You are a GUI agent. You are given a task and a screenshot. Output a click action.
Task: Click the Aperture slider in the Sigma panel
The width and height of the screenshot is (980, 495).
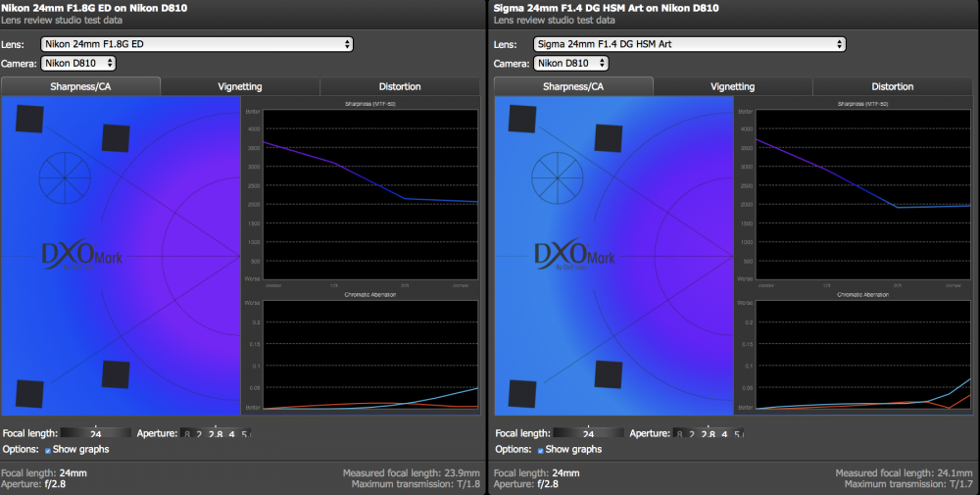tap(709, 432)
